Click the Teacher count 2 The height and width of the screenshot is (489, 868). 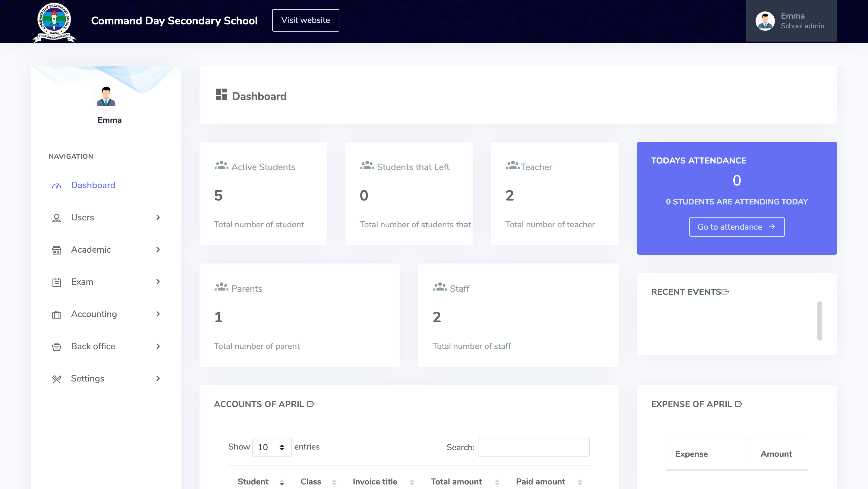click(509, 195)
